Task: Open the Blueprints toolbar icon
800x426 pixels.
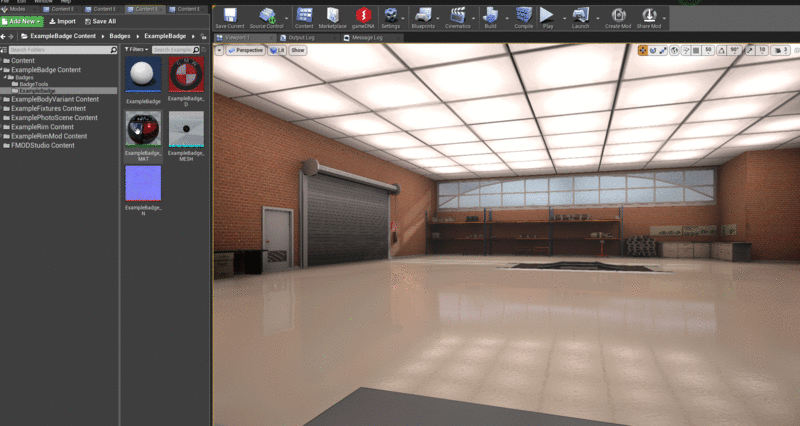Action: click(423, 17)
